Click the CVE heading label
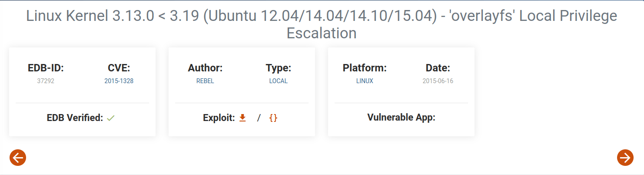This screenshot has height=175, width=644. [119, 68]
